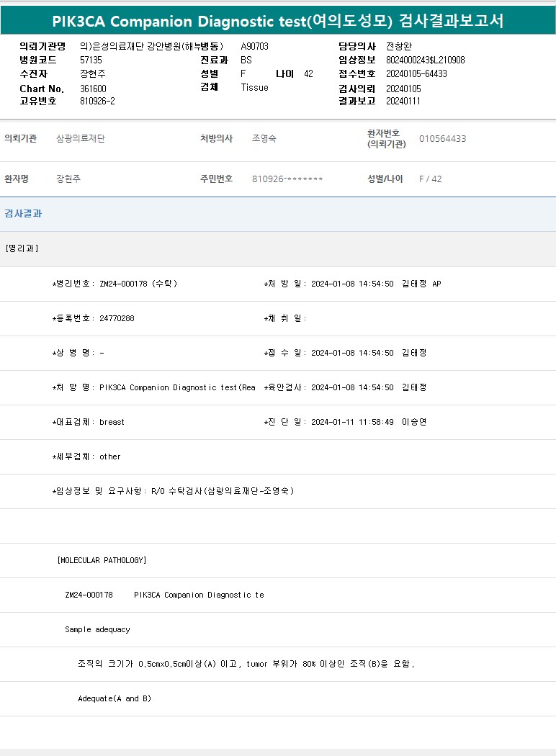Click representative specimen value breast

[112, 422]
